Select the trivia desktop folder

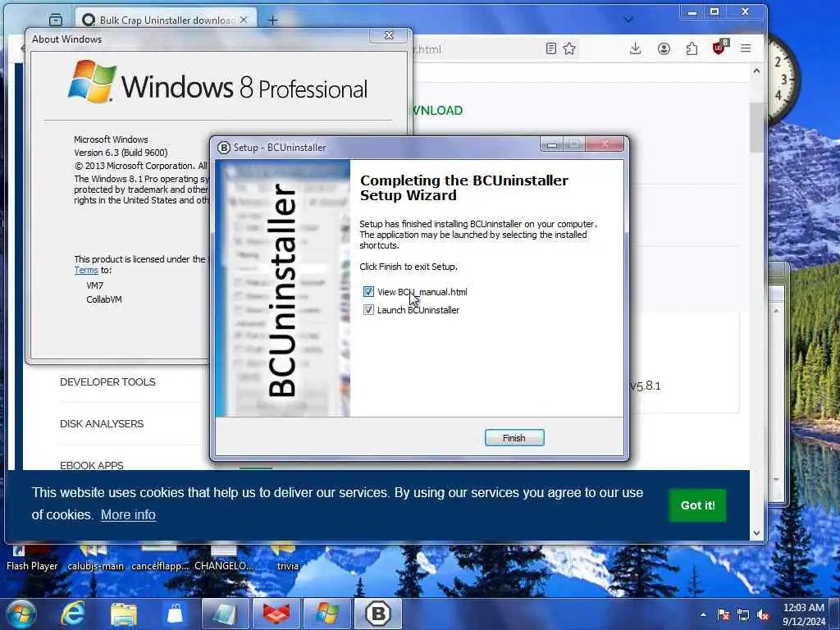[287, 558]
